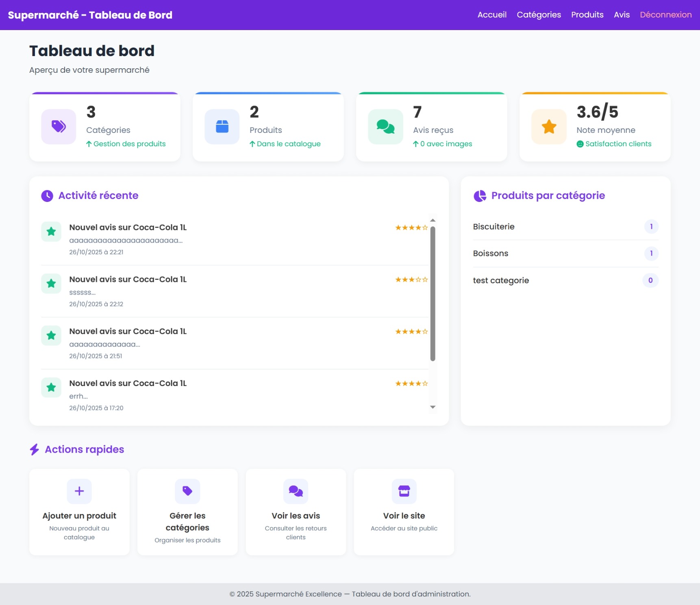The height and width of the screenshot is (605, 700).
Task: Click the orange star icon in Note moyenne card
Action: click(549, 126)
